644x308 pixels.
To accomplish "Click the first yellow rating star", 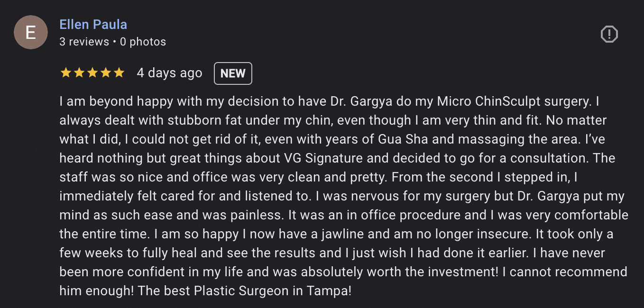I will coord(65,73).
